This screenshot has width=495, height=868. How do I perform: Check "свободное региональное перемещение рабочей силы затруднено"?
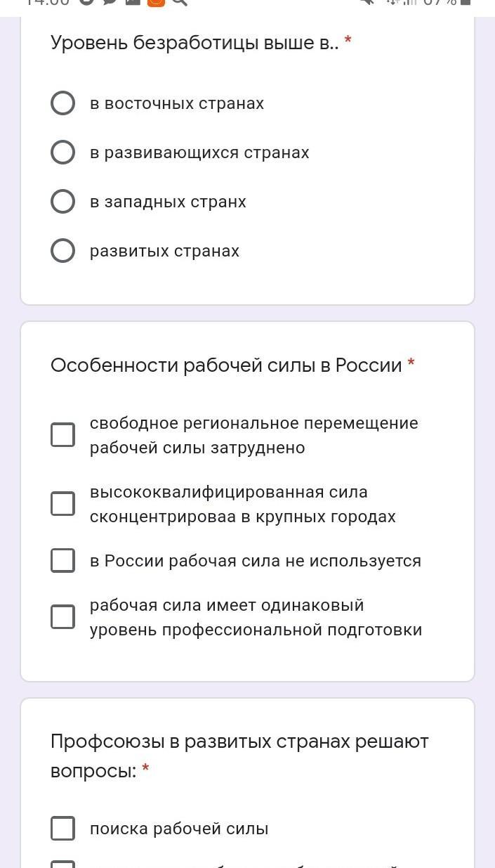(x=63, y=435)
